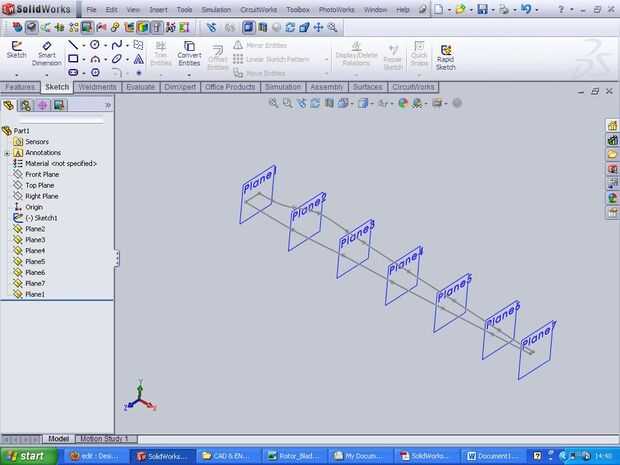The width and height of the screenshot is (620, 465).
Task: Pick the Circle sketch tool
Action: point(95,45)
